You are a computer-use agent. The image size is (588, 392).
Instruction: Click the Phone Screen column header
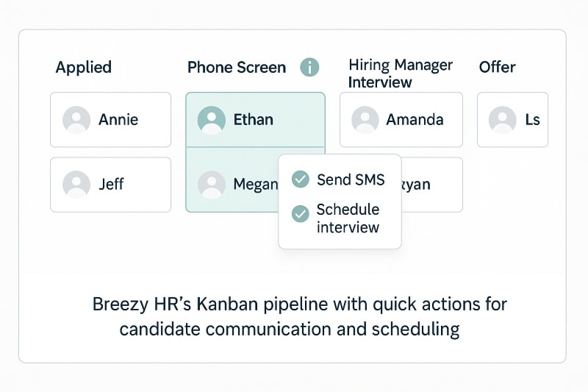(x=237, y=68)
